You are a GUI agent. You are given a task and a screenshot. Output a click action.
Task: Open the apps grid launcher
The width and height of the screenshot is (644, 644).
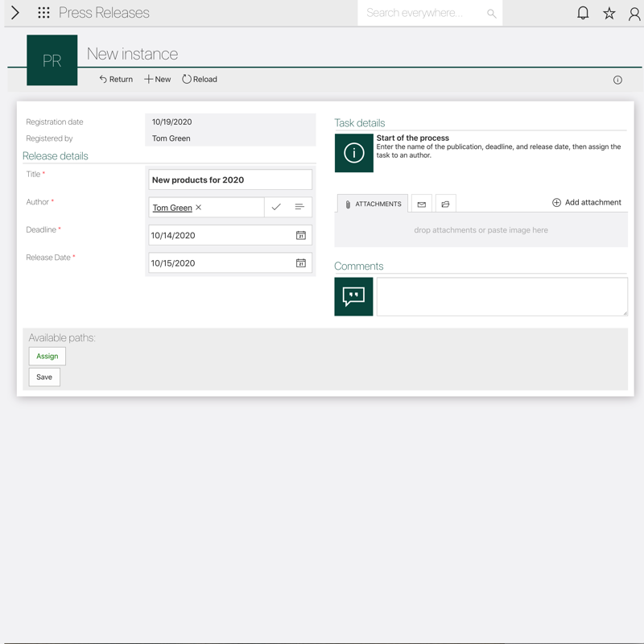point(43,13)
